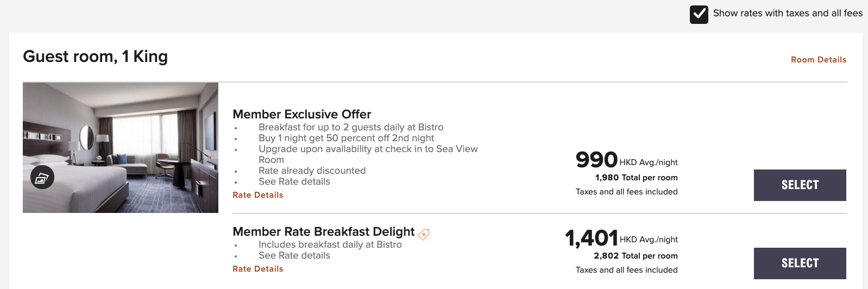The image size is (868, 289).
Task: Click the 1,980 Total per room text
Action: pos(637,178)
